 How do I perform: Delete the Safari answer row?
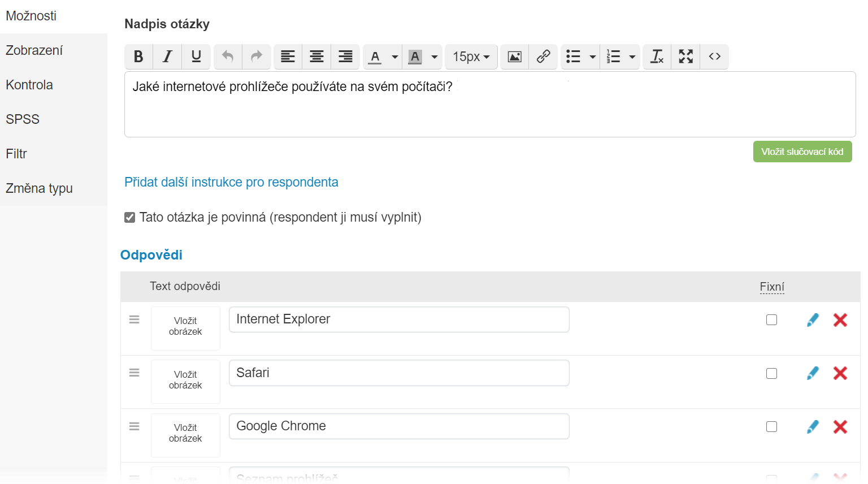(840, 373)
